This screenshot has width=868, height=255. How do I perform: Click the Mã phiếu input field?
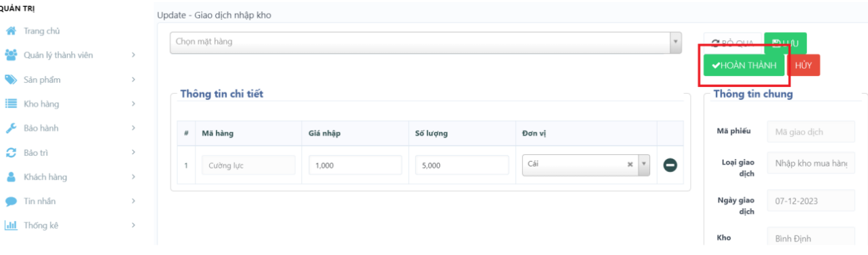pyautogui.click(x=811, y=132)
